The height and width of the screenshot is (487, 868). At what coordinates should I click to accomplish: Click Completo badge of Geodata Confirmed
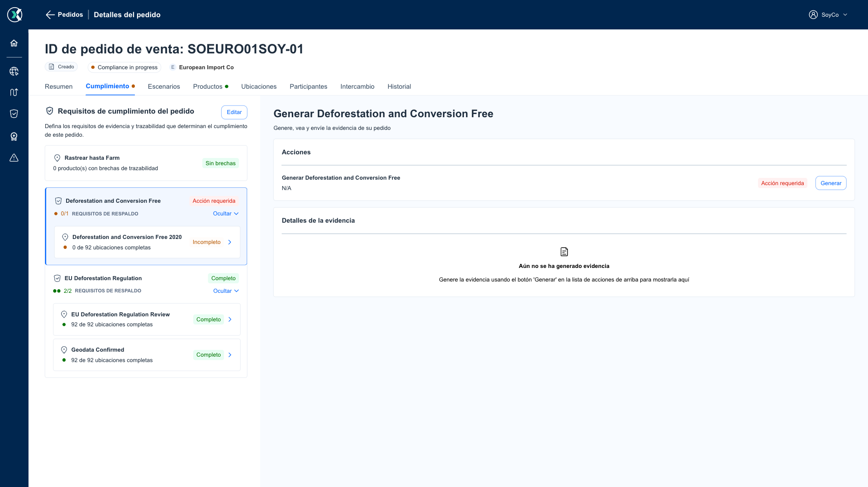pyautogui.click(x=209, y=355)
